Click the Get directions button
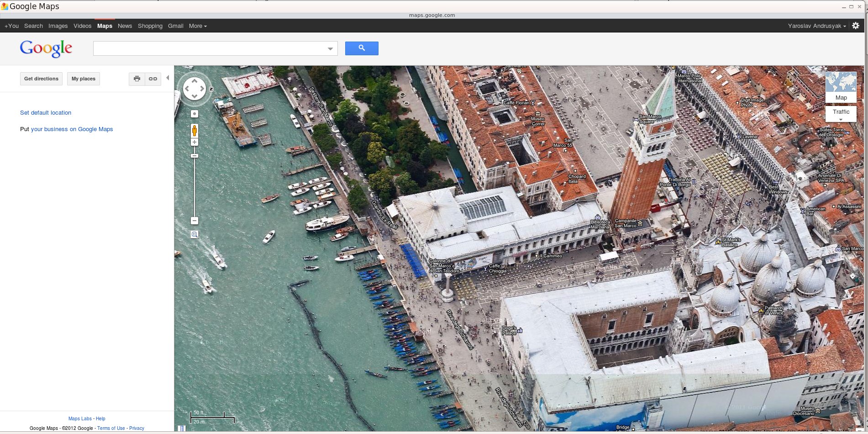 [41, 79]
